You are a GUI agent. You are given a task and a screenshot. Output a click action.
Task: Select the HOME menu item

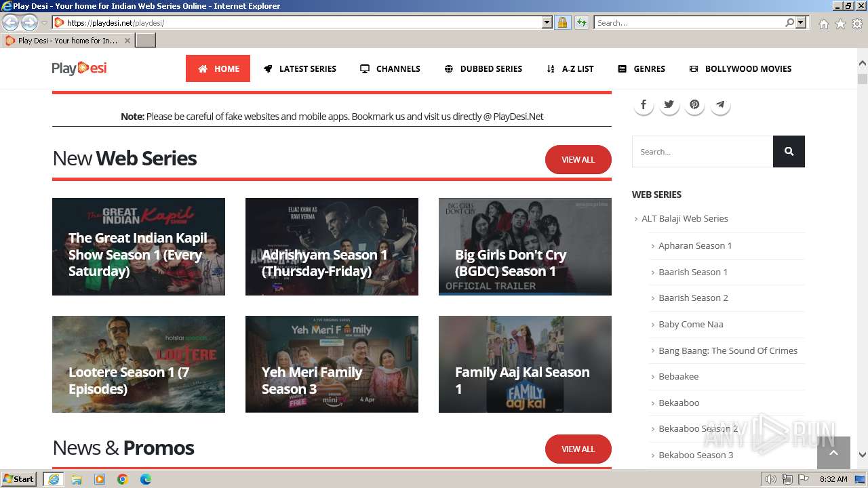pos(218,68)
